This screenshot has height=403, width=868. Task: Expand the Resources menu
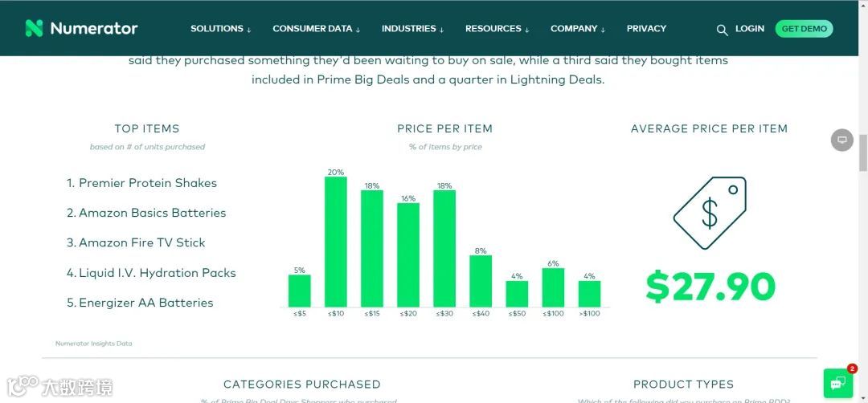(x=497, y=29)
